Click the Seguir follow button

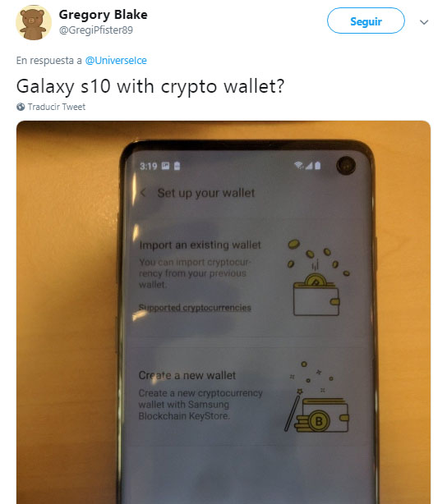coord(366,21)
